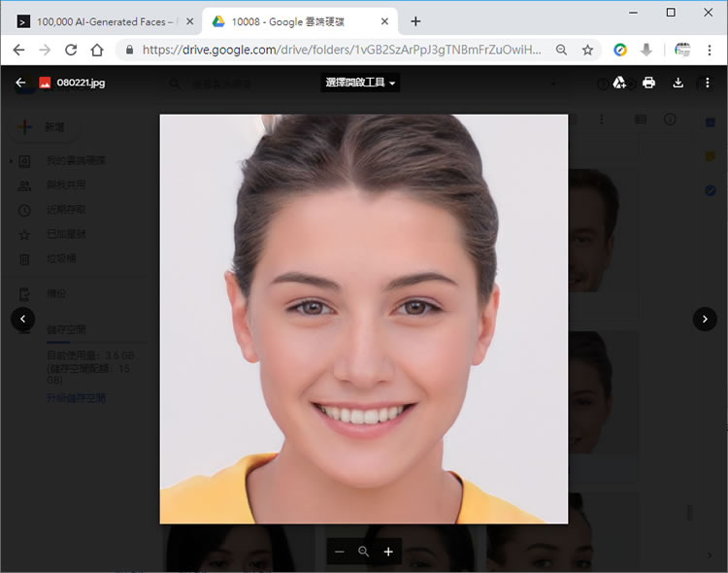Zoom out using the minus button
The height and width of the screenshot is (573, 728).
(340, 552)
